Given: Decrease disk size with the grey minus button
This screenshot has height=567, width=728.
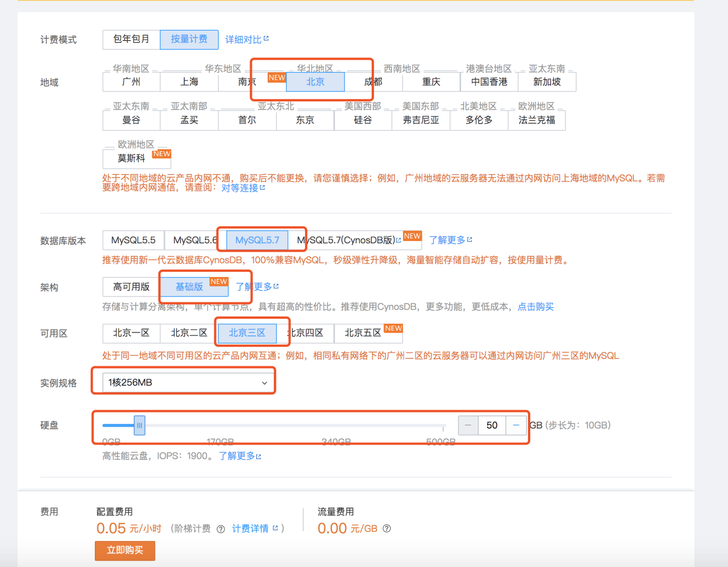Looking at the screenshot, I should coord(468,425).
